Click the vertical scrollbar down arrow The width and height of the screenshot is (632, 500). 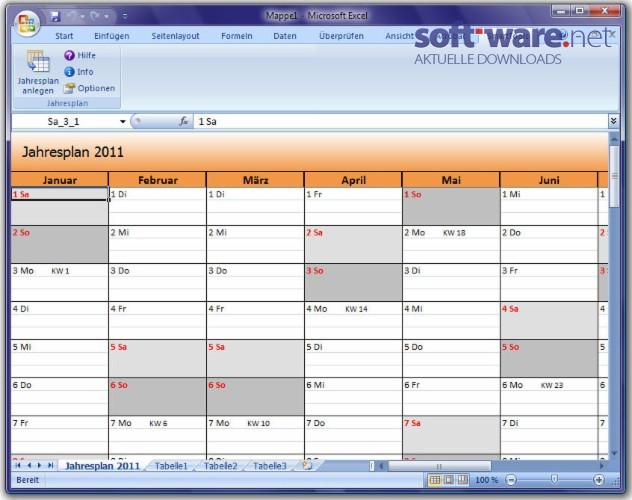[614, 453]
